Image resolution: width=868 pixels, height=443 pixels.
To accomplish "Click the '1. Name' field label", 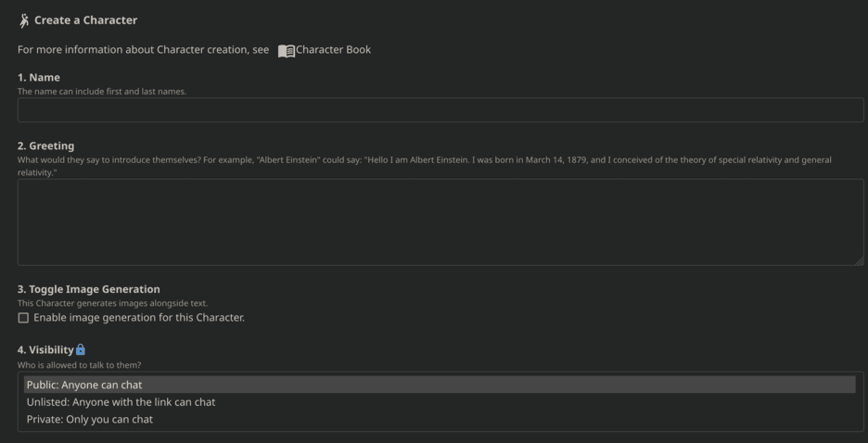I will [39, 77].
